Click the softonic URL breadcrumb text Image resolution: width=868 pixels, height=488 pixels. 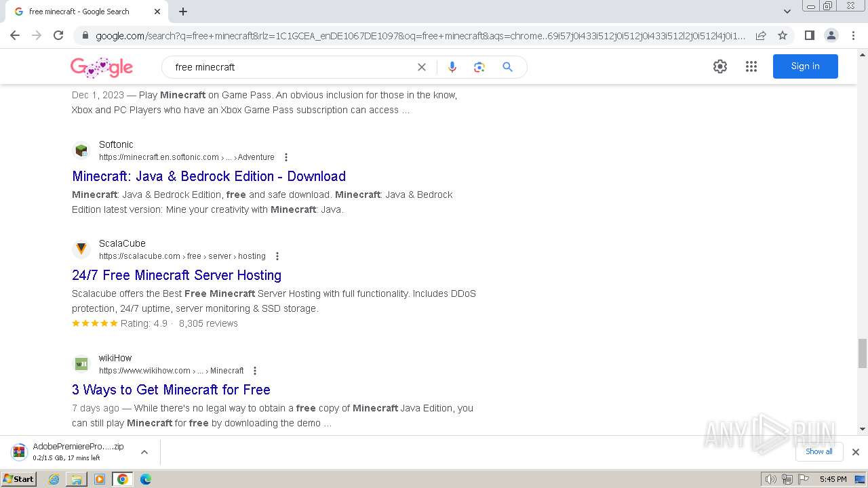[186, 157]
